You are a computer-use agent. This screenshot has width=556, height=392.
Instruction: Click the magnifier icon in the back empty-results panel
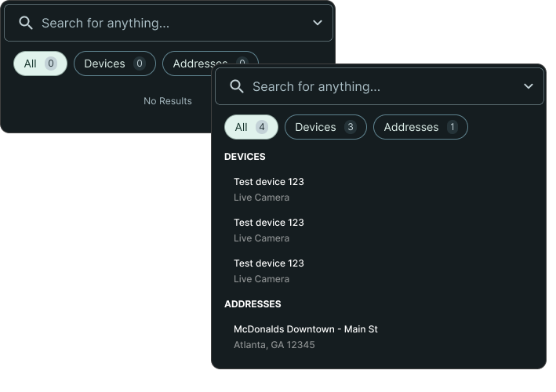click(x=26, y=23)
